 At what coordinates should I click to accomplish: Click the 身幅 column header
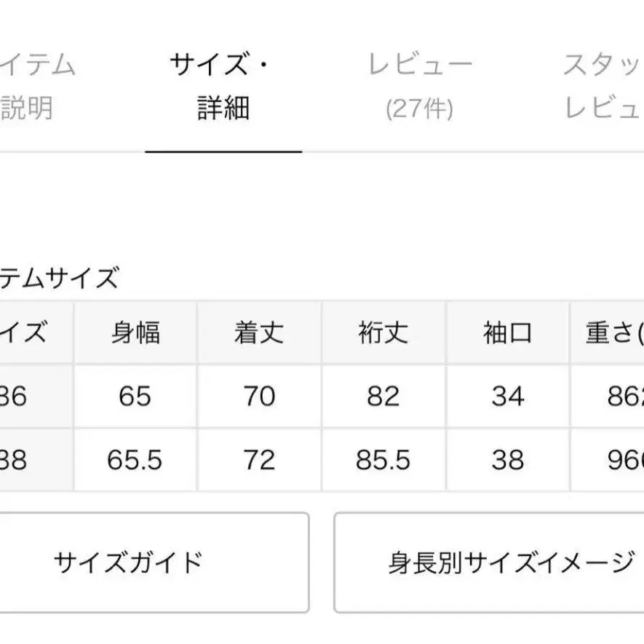click(x=135, y=333)
